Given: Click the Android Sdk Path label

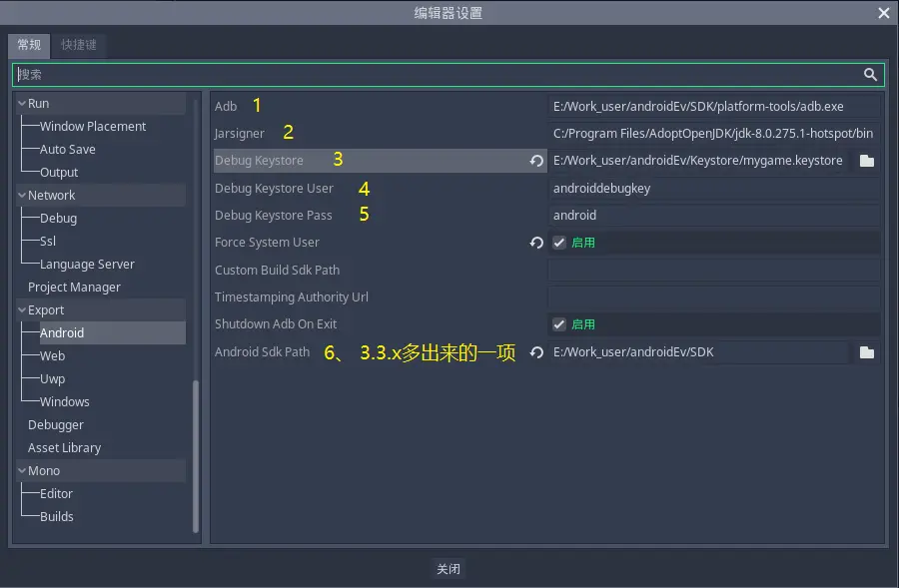Looking at the screenshot, I should tap(262, 351).
